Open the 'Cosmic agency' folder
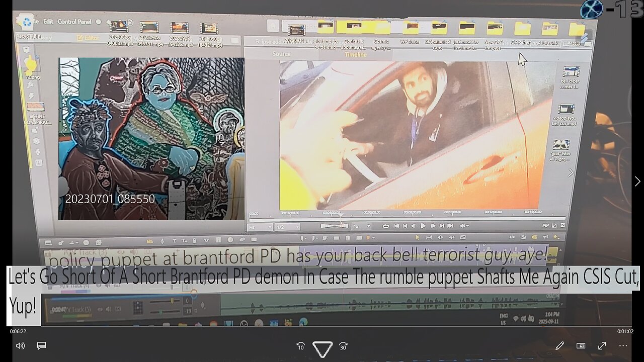Viewport: 644px width, 362px height. (x=381, y=35)
